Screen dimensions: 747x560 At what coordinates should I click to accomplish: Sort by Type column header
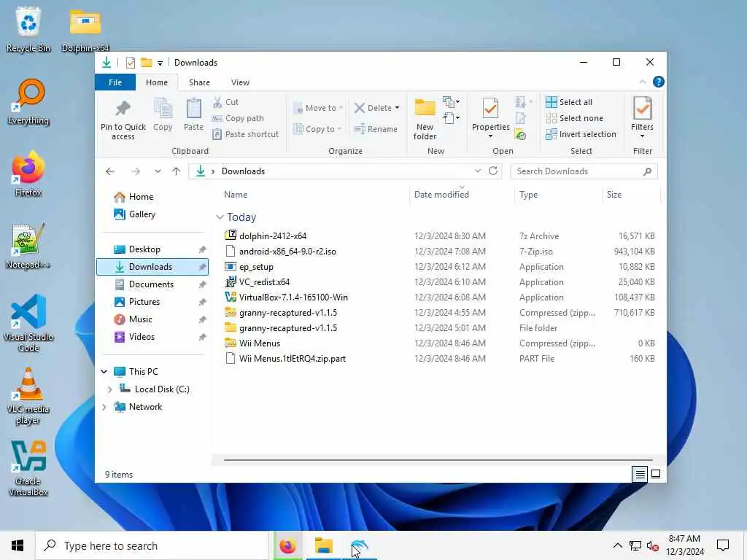[528, 195]
